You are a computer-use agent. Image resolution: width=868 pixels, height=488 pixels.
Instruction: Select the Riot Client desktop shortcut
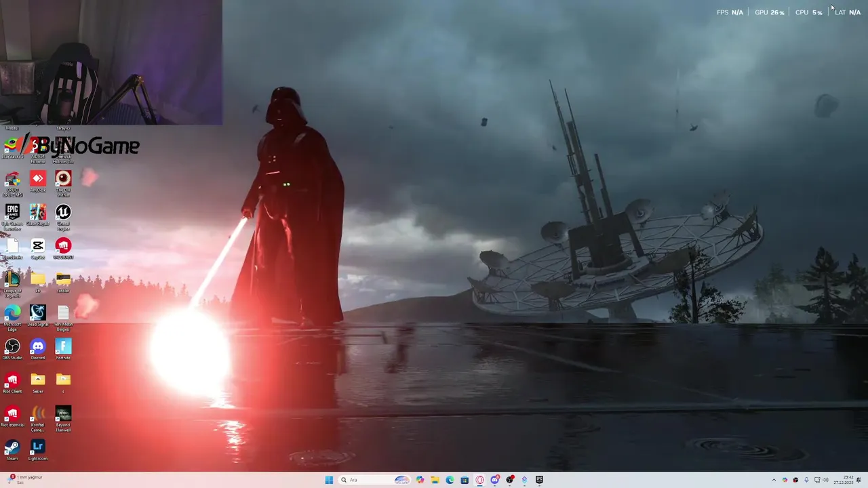12,383
